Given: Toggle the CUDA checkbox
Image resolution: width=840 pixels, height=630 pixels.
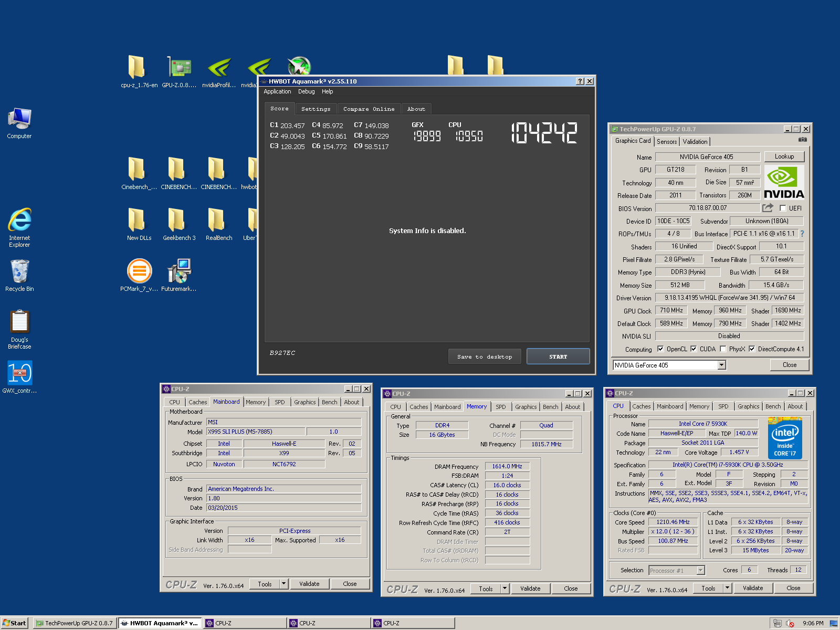Looking at the screenshot, I should [x=694, y=349].
